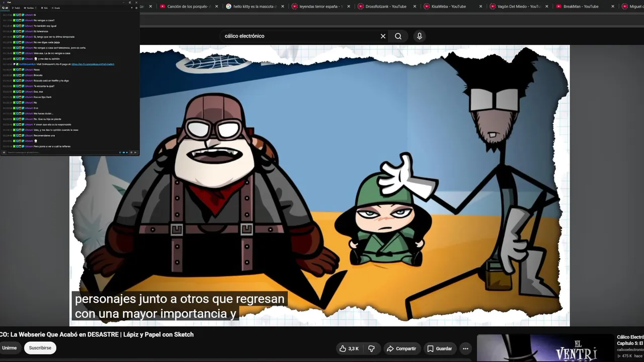Click the playing video frame
644x362 pixels.
(x=319, y=186)
